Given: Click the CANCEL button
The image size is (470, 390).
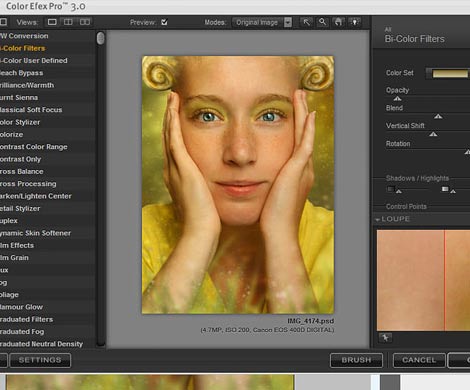Looking at the screenshot, I should pos(419,360).
